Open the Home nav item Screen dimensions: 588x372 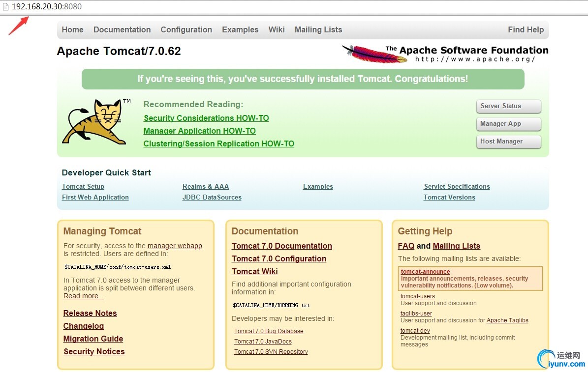72,29
